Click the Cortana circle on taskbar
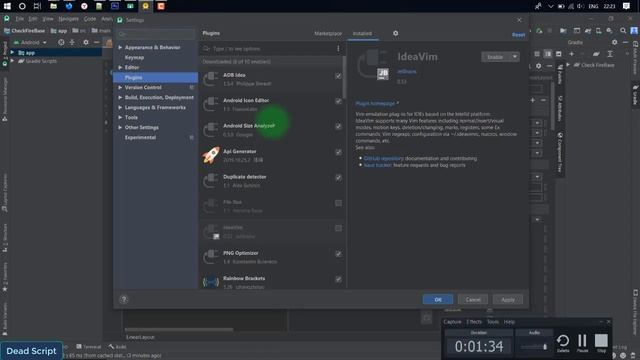 click(x=22, y=6)
